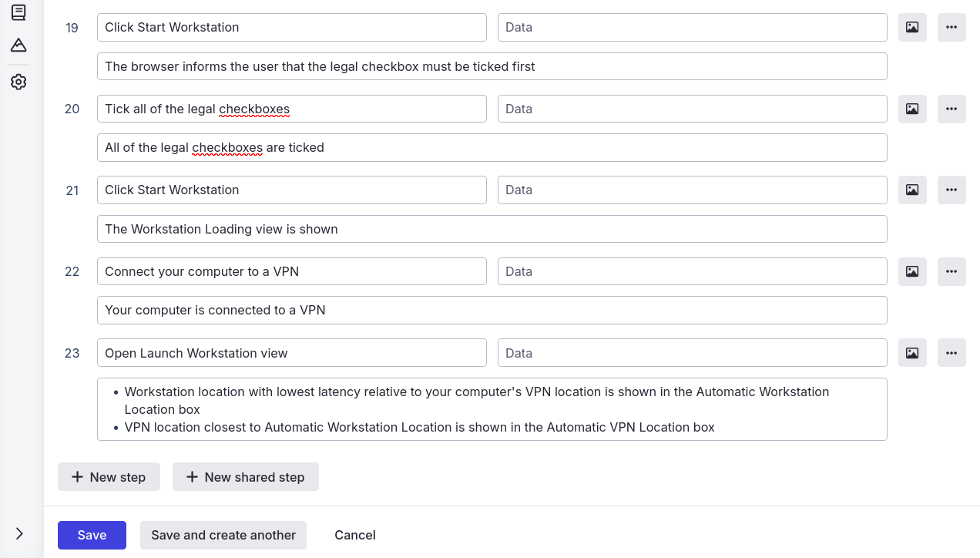This screenshot has width=980, height=558.
Task: Add a new step
Action: coord(109,476)
